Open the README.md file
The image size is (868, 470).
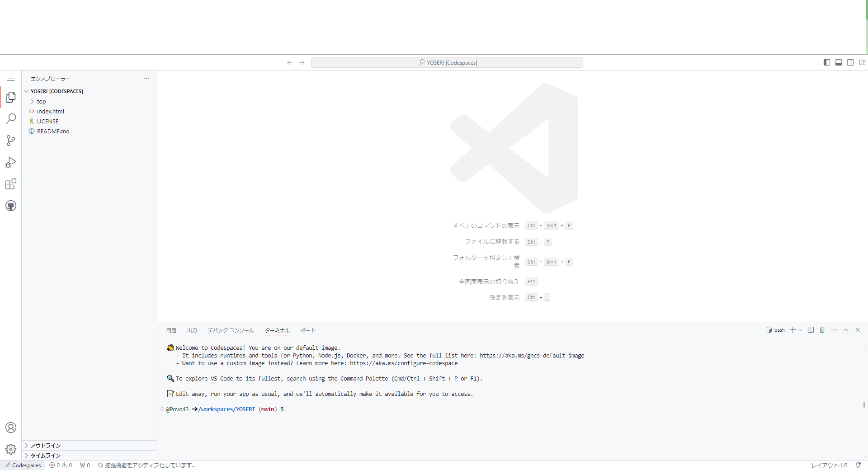tap(53, 131)
